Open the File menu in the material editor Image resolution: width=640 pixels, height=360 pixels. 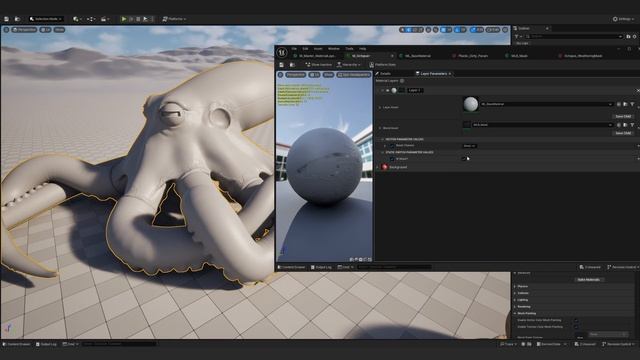pos(294,49)
